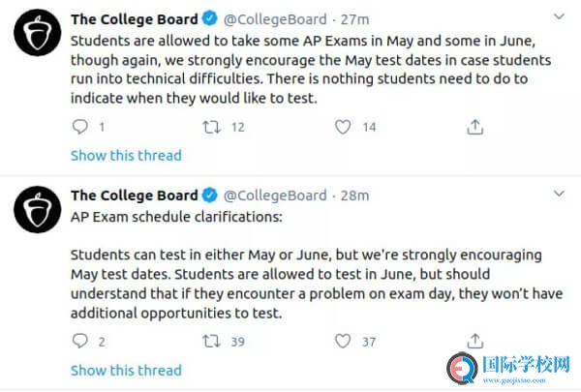The image size is (581, 392).
Task: Click the AP Exam schedule clarifications text
Action: tap(177, 217)
